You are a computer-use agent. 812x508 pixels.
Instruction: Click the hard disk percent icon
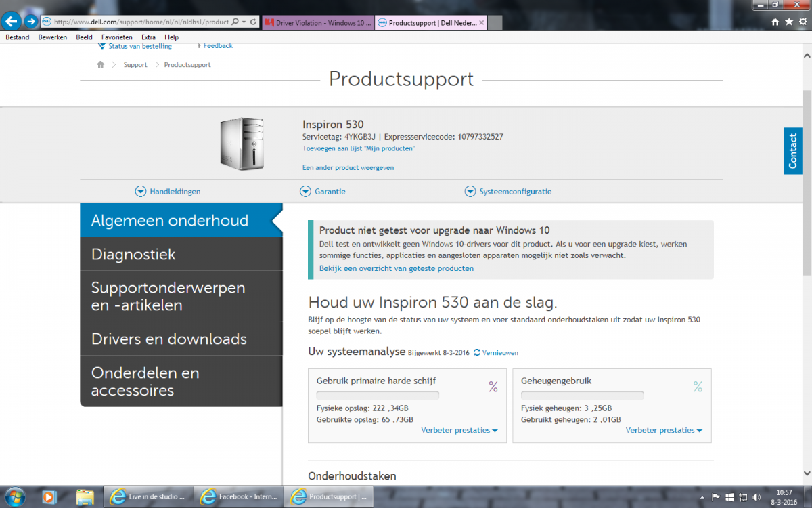click(x=493, y=387)
